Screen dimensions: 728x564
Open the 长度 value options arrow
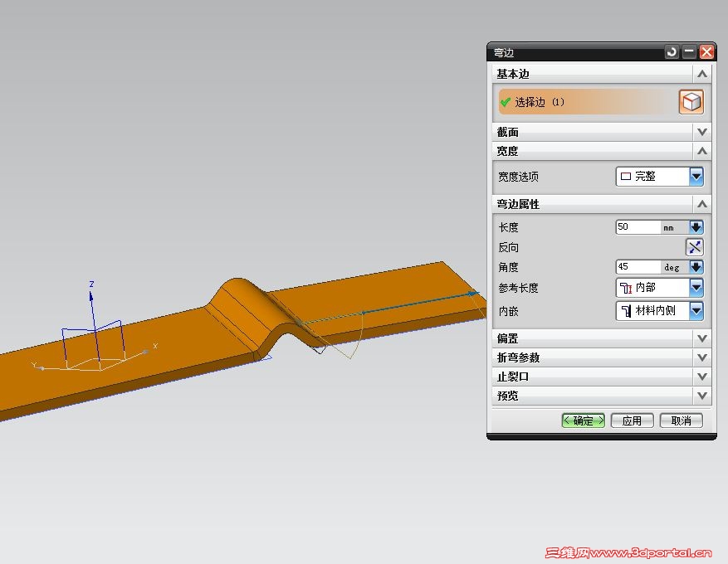696,226
